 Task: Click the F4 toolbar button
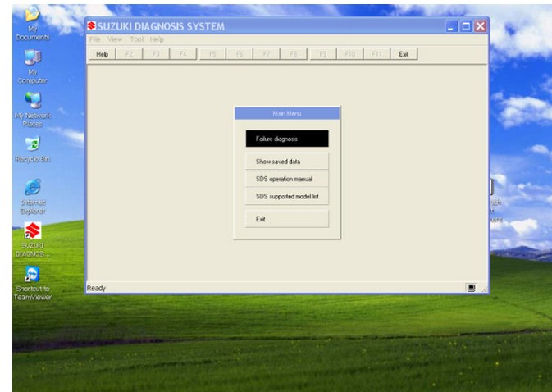point(183,54)
